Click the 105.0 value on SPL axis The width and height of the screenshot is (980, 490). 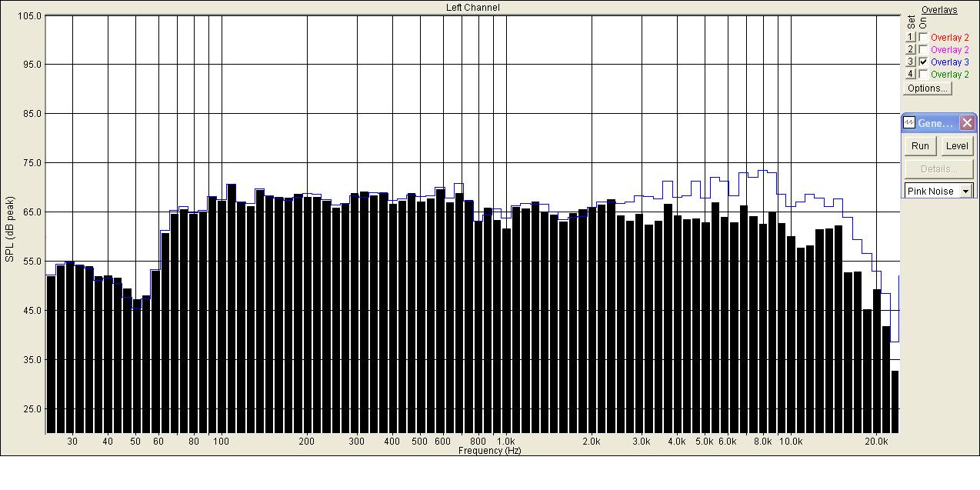29,15
